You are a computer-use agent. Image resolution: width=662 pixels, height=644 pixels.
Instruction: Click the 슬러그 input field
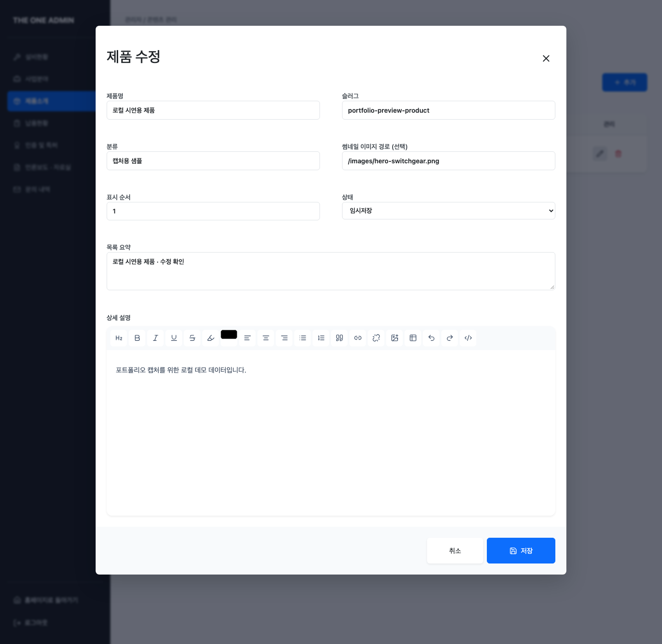[x=449, y=110]
